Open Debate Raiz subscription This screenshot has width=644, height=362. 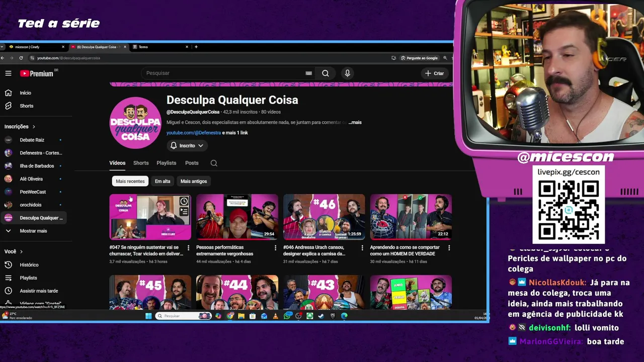pyautogui.click(x=32, y=140)
